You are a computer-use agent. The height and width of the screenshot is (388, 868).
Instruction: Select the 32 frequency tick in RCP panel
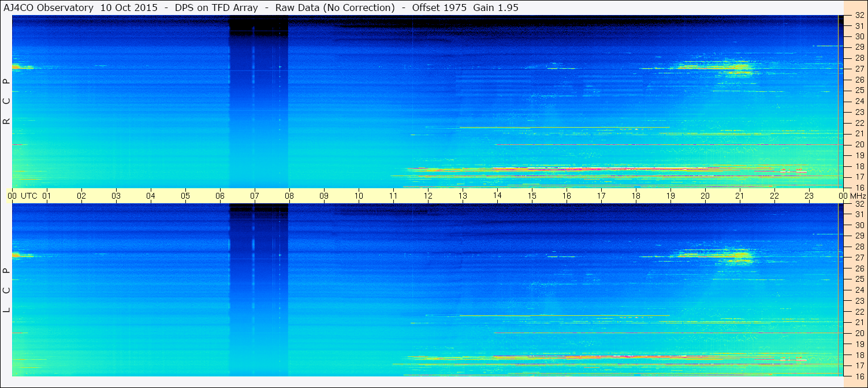[859, 16]
